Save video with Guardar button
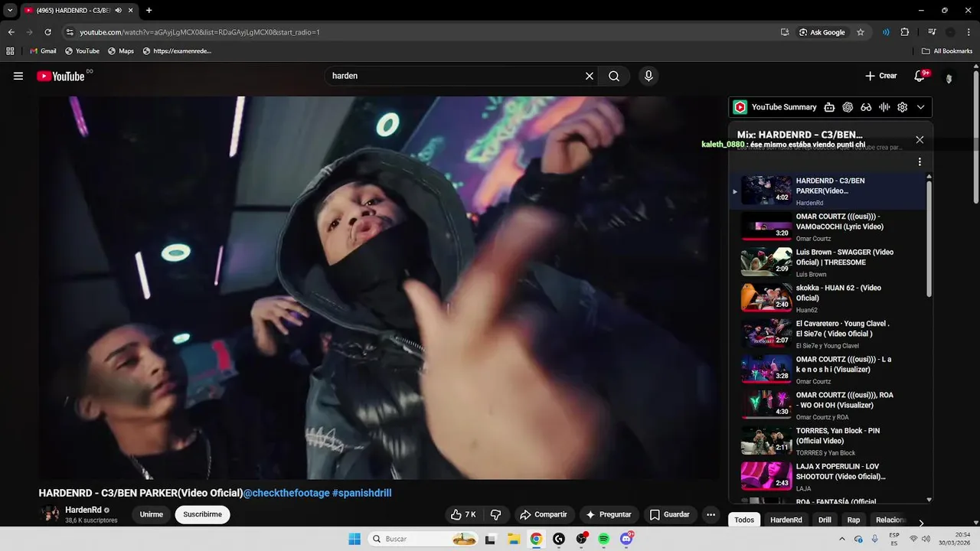Image resolution: width=980 pixels, height=551 pixels. [x=670, y=514]
